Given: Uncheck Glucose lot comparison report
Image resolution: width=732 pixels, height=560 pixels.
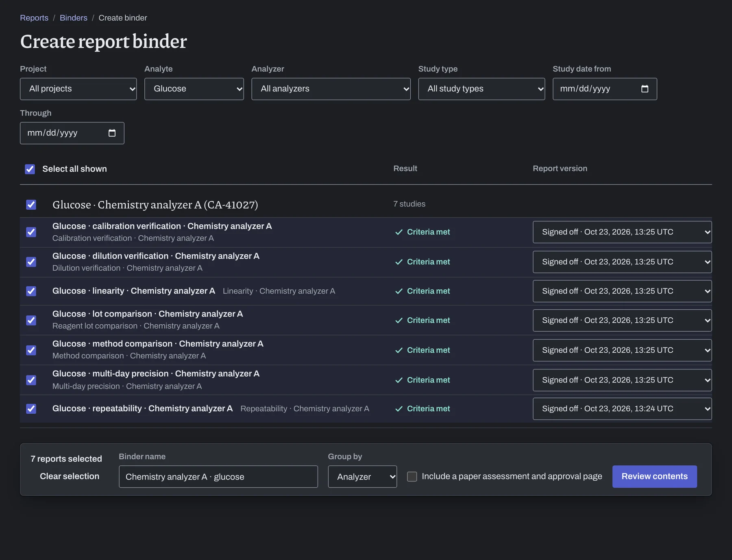Looking at the screenshot, I should click(31, 320).
